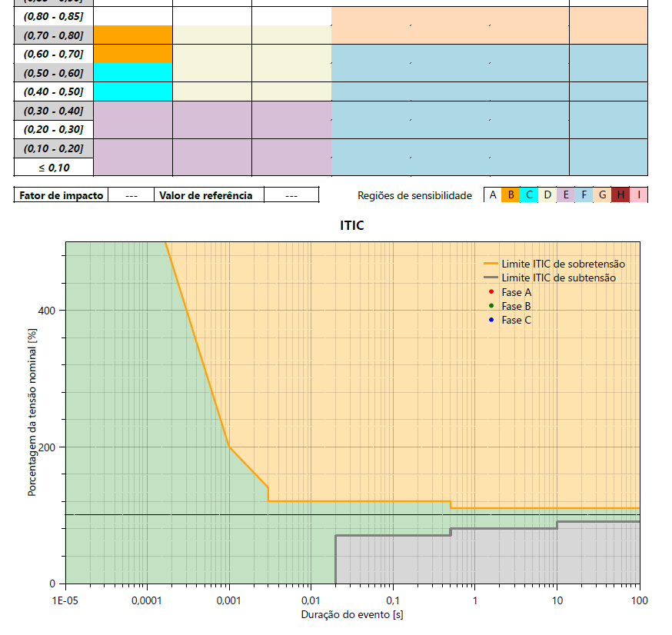Click the 1E-05 x-axis tick label
Screen dimensions: 672x635
coord(65,600)
